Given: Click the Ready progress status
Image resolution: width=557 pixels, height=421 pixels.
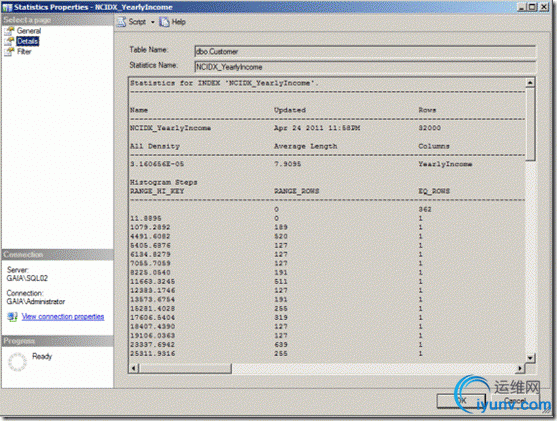Looking at the screenshot, I should (42, 356).
